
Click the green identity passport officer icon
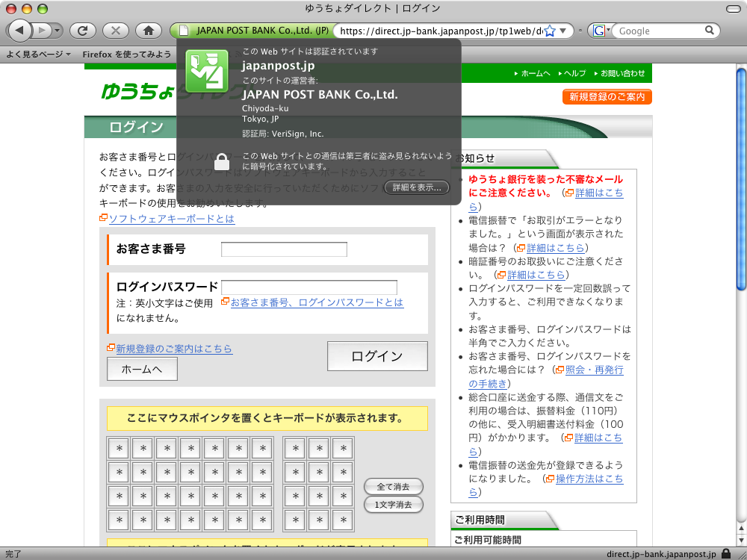click(x=206, y=70)
